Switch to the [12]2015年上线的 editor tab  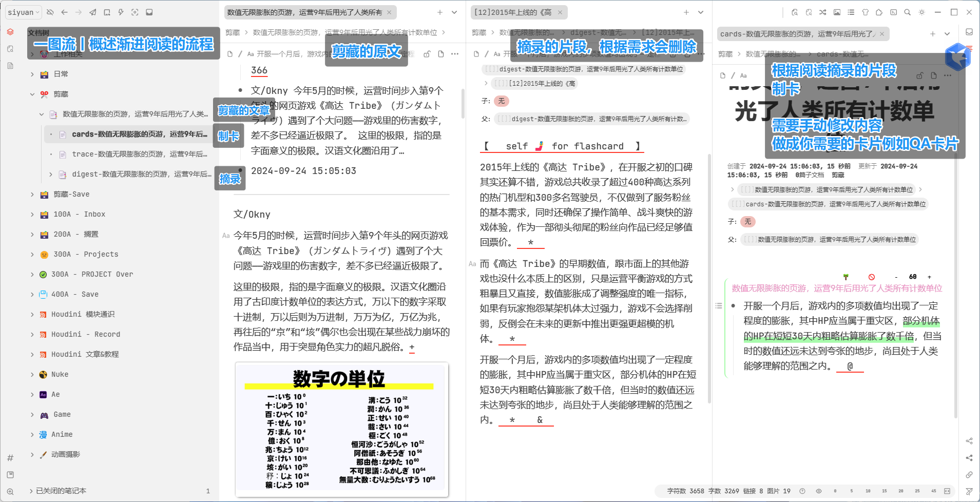click(518, 12)
